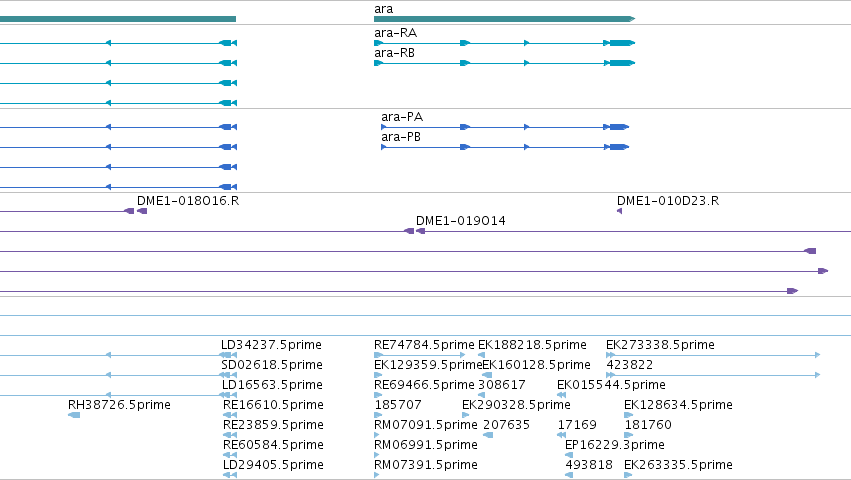Select the RE23859.5prime feature

tap(274, 425)
